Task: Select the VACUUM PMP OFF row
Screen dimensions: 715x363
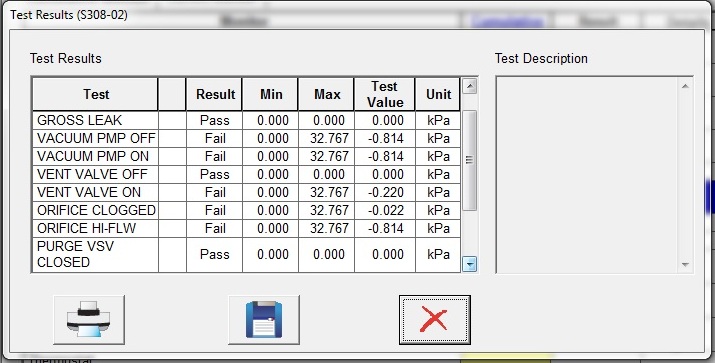Action: 246,139
